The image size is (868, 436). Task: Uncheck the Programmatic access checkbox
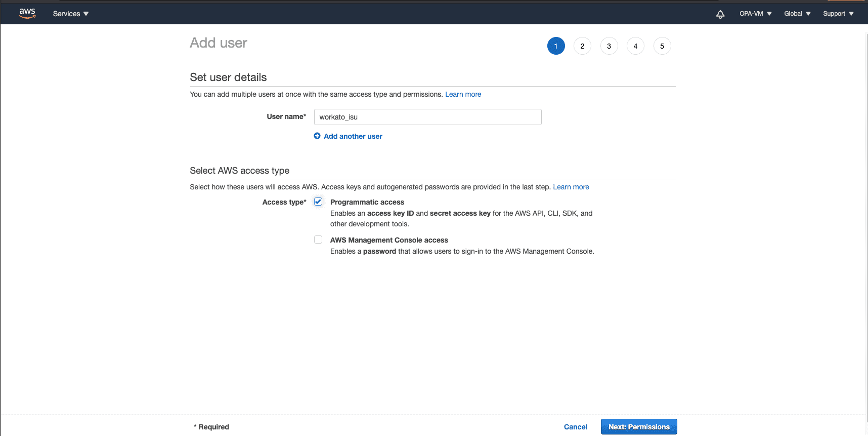(318, 202)
